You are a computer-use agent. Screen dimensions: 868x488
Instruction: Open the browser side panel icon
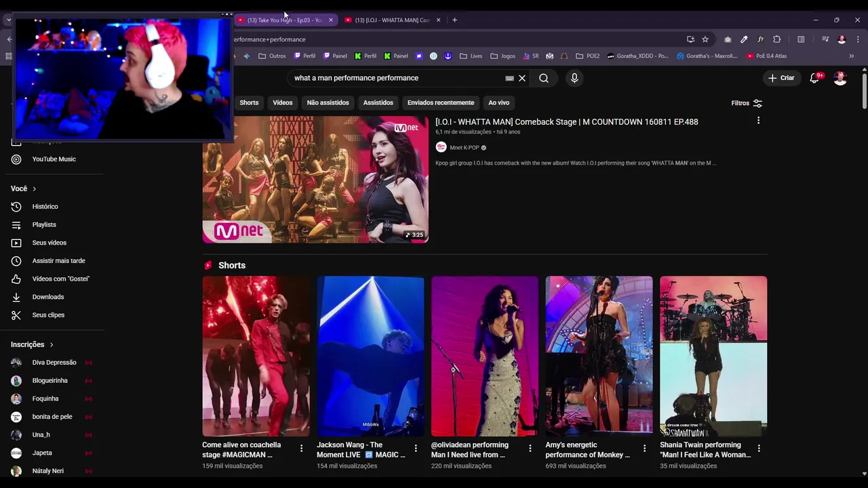pyautogui.click(x=801, y=39)
